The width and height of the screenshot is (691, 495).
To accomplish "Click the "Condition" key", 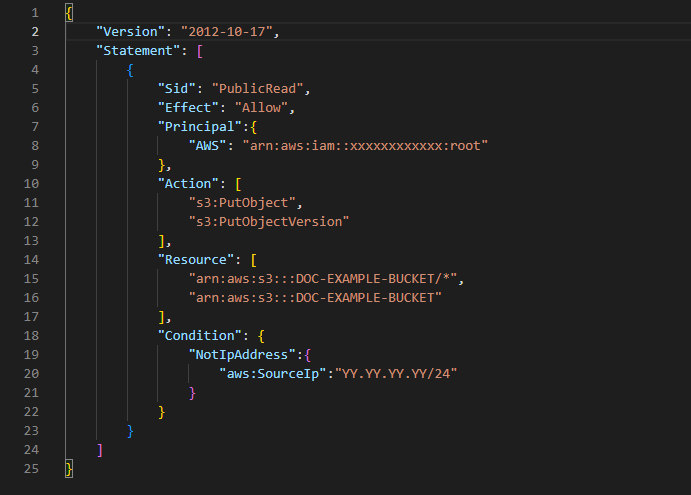I will 200,335.
